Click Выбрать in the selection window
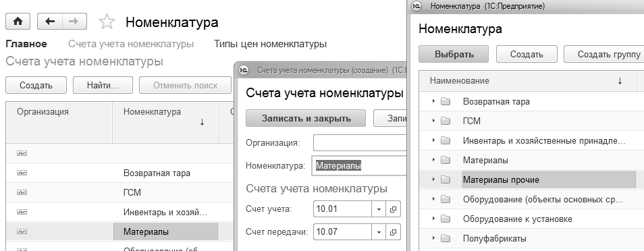 (x=454, y=54)
